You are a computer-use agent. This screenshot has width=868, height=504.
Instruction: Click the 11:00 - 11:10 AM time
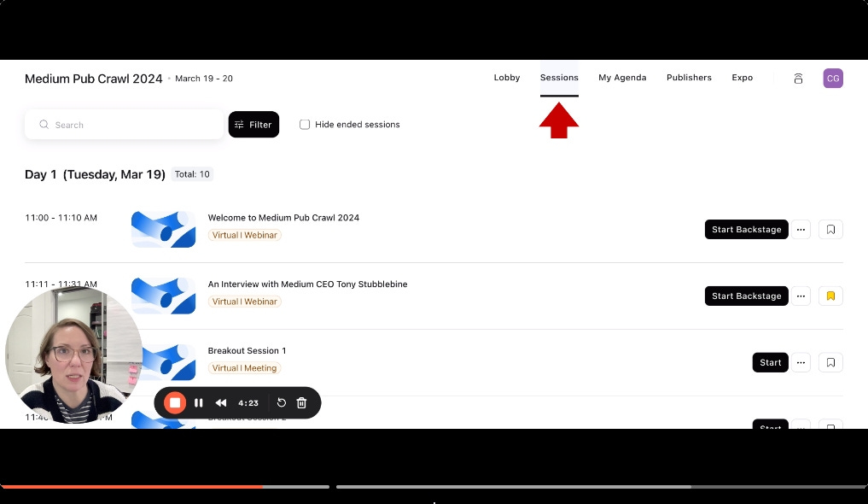click(61, 218)
